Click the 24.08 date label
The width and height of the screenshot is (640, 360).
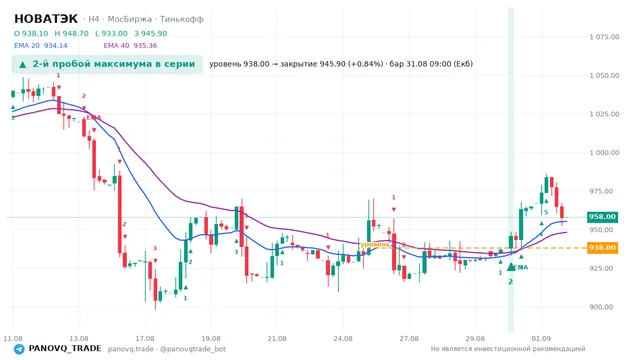pos(343,338)
